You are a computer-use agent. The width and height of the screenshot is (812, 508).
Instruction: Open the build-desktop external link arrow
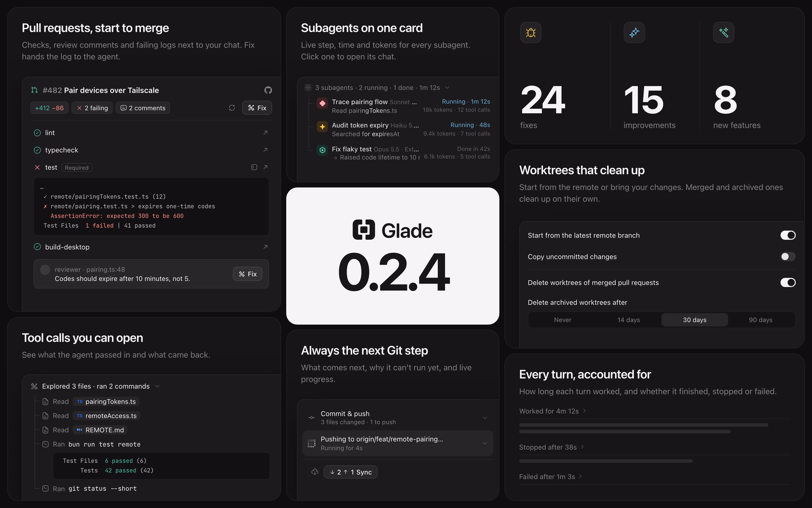click(265, 247)
